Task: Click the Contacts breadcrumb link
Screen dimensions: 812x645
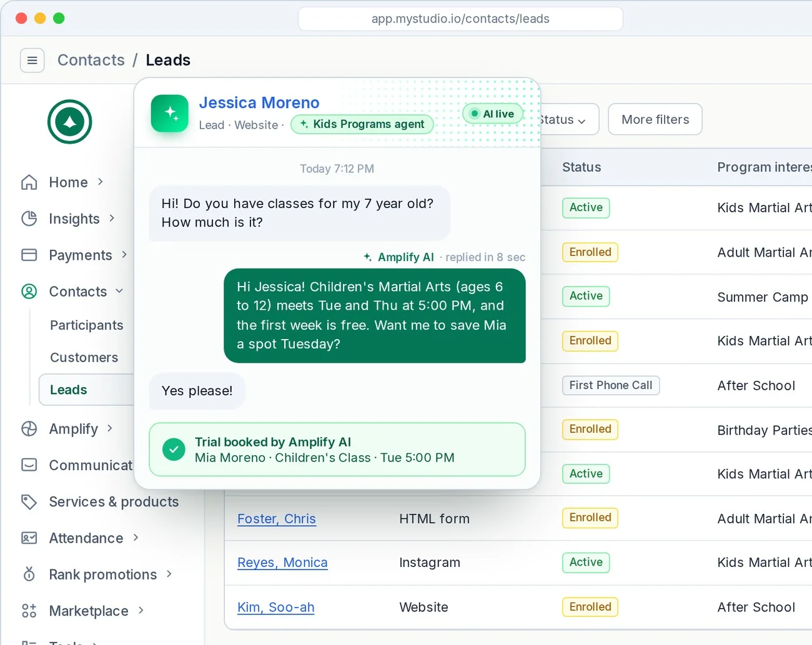Action: click(x=91, y=60)
